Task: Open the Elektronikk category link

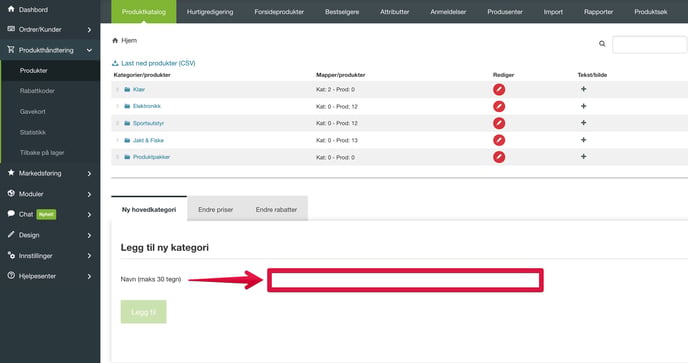Action: pos(147,106)
